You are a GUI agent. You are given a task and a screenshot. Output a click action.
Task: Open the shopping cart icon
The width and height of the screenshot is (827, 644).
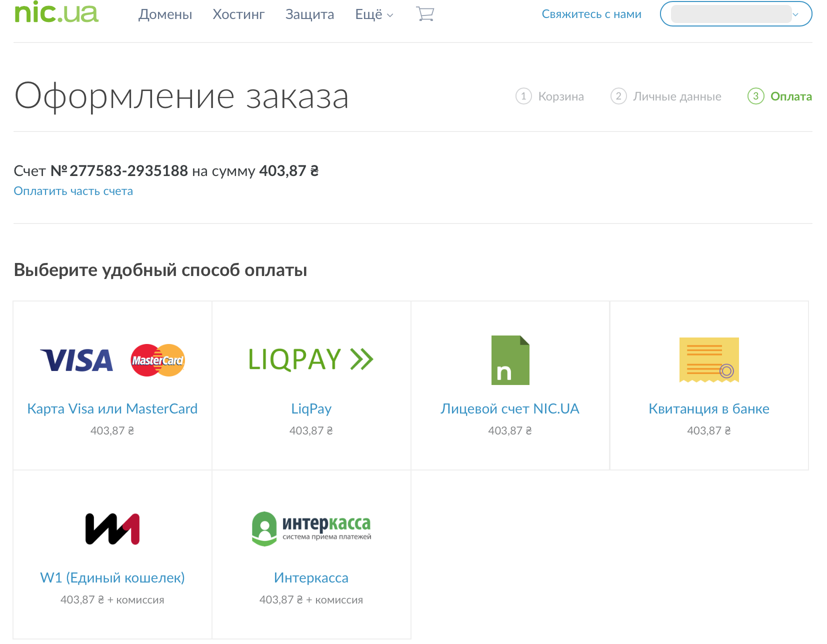point(425,14)
